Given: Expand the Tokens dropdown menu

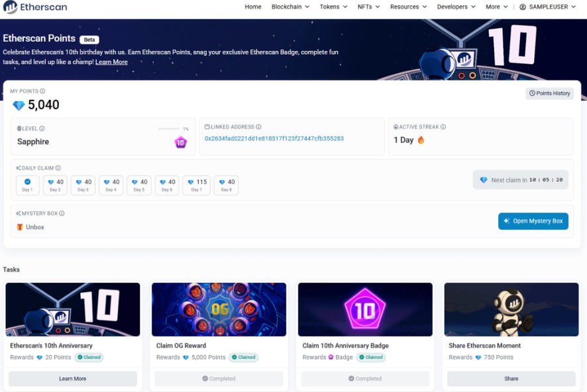Looking at the screenshot, I should 333,7.
